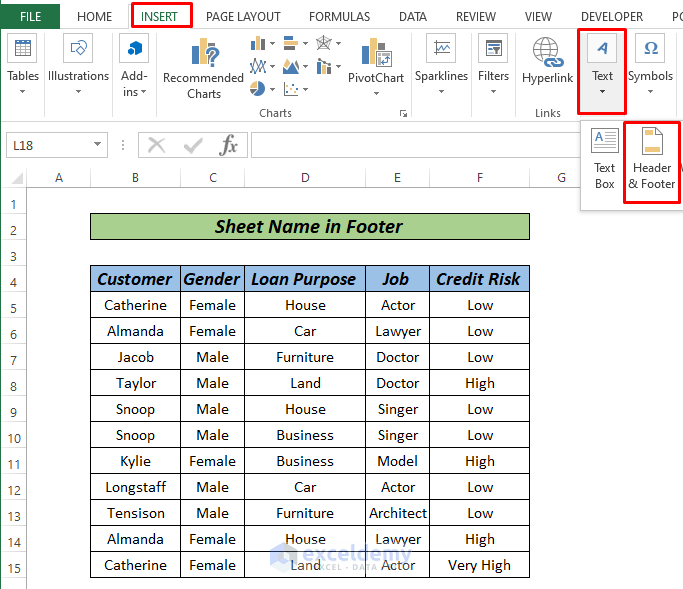The height and width of the screenshot is (589, 683).
Task: Insert a pie chart icon
Action: (257, 89)
